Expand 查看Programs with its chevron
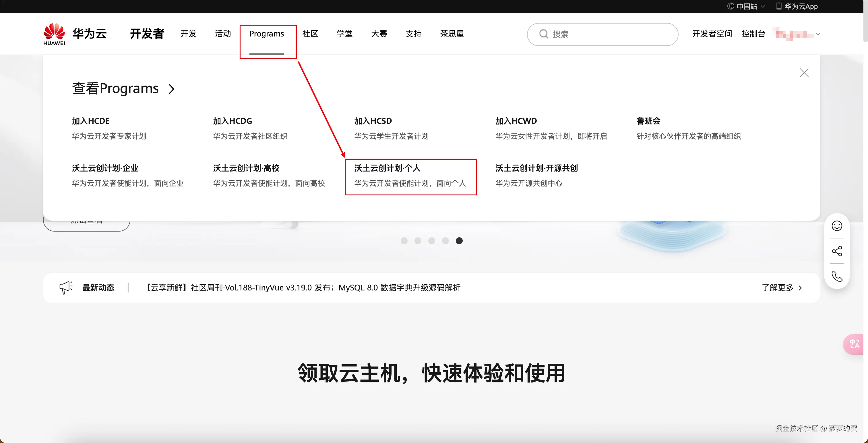The height and width of the screenshot is (443, 868). (172, 89)
